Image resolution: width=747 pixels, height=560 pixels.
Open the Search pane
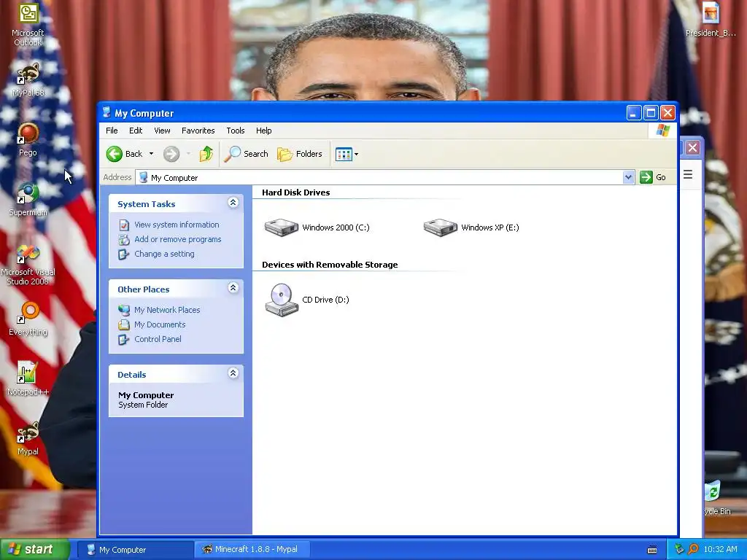tap(247, 154)
